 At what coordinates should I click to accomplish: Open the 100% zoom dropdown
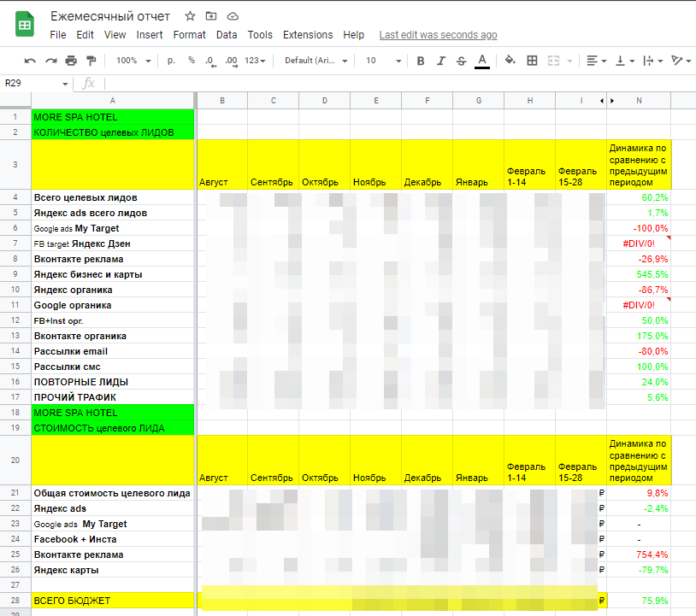133,61
